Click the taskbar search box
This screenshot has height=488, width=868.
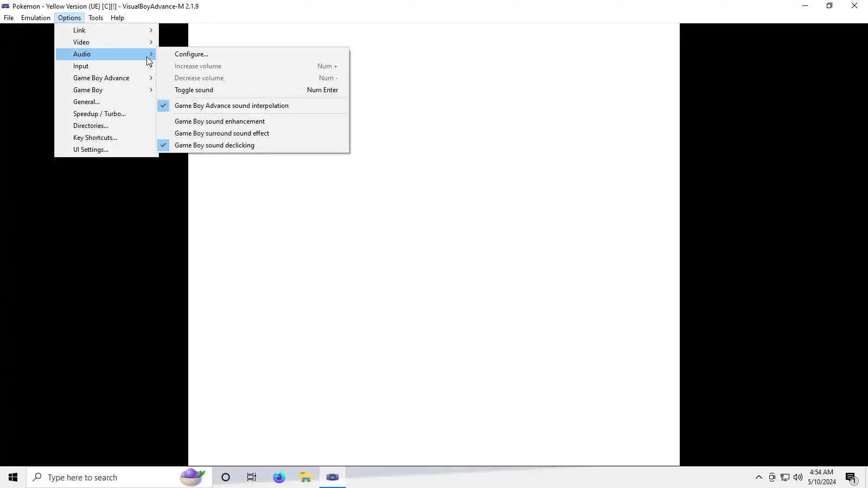click(119, 477)
